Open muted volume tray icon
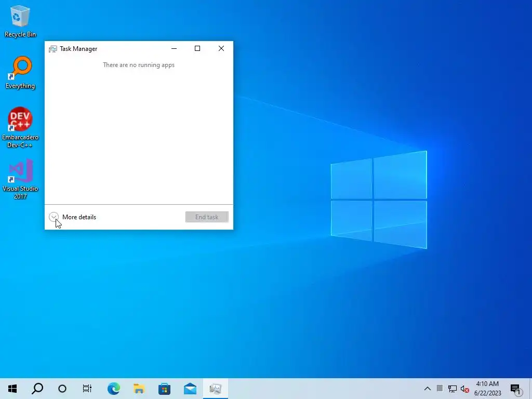 click(465, 389)
